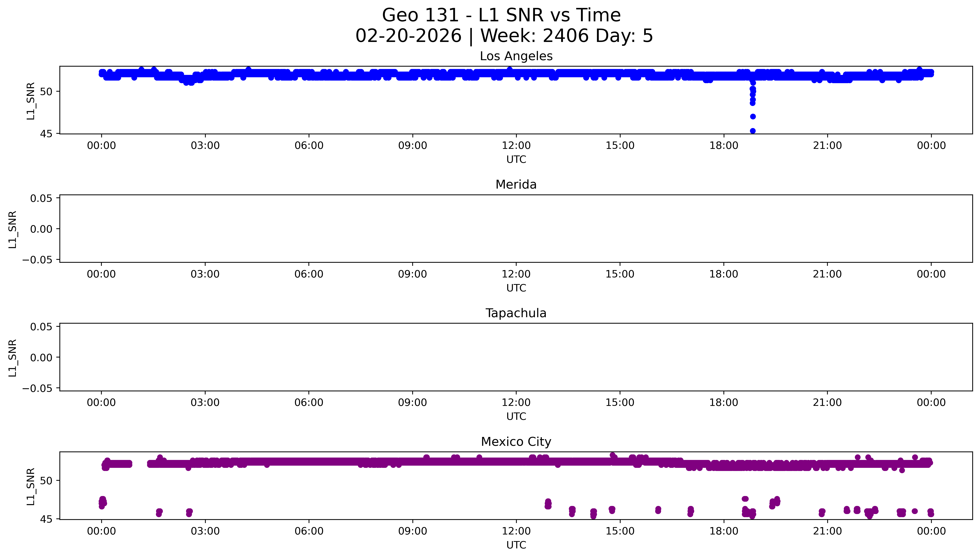This screenshot has width=980, height=558.
Task: Click the 'Mexico City' subplot title
Action: (x=516, y=442)
